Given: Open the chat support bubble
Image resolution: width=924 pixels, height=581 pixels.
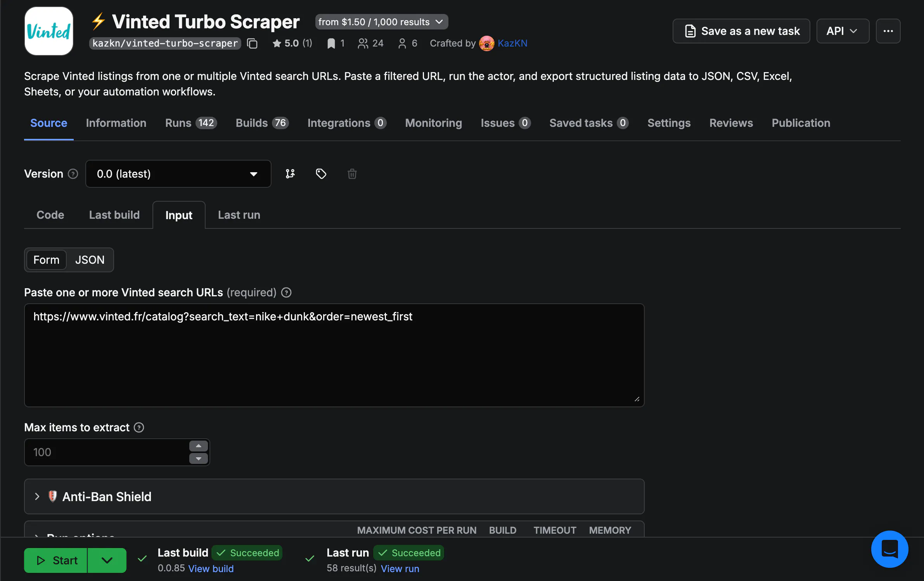Looking at the screenshot, I should click(889, 549).
